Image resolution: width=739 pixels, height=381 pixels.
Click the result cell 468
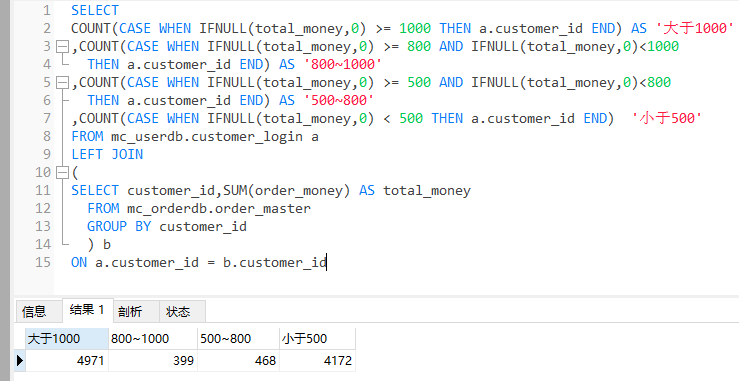tap(238, 361)
